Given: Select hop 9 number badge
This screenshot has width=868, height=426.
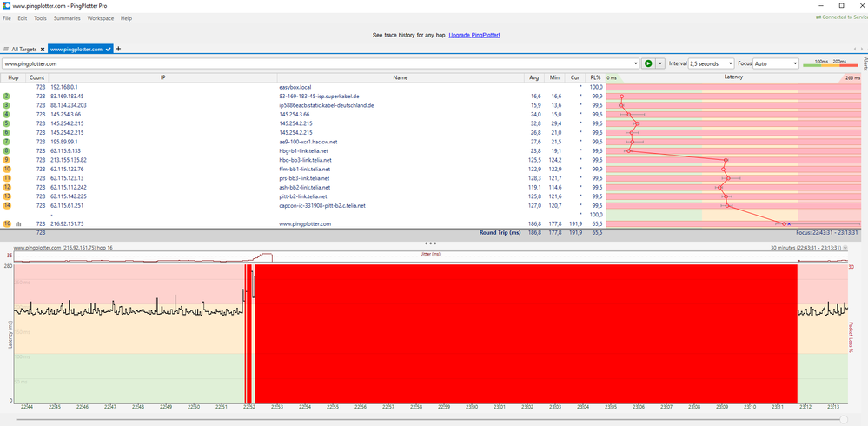Looking at the screenshot, I should (7, 160).
